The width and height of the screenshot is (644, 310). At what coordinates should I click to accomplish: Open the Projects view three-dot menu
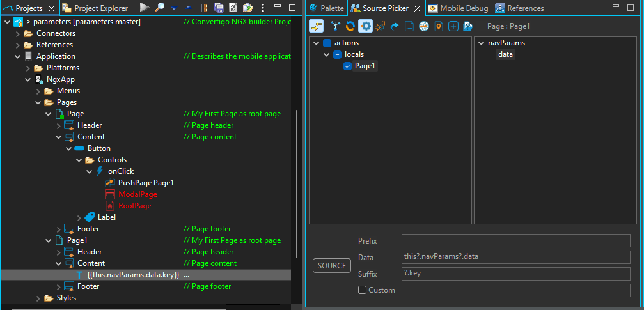(263, 8)
